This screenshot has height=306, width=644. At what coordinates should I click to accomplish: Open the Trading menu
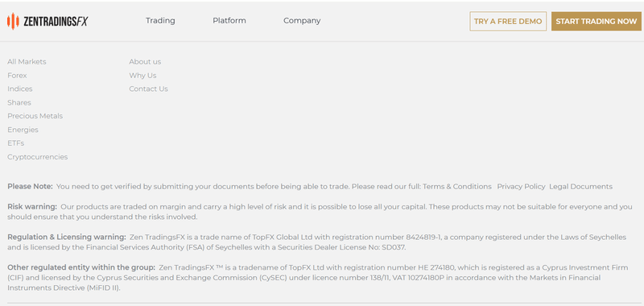point(160,21)
